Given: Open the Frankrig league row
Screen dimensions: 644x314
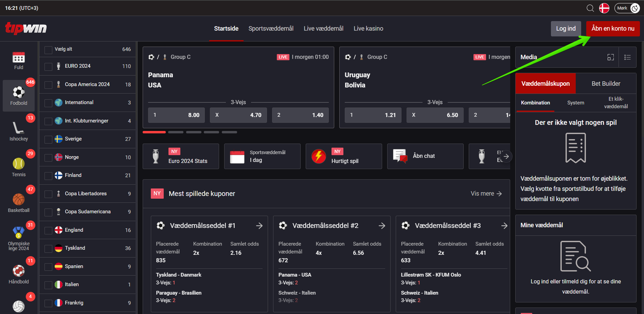Looking at the screenshot, I should 88,303.
